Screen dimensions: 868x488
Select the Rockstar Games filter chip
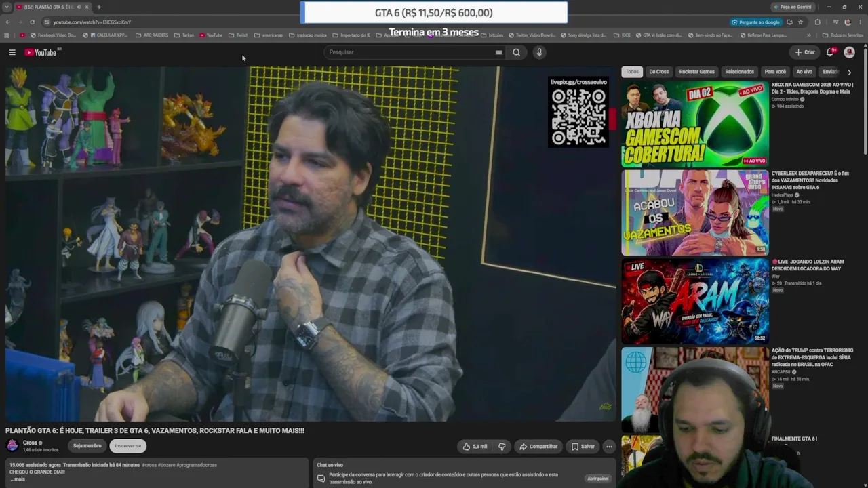coord(697,72)
